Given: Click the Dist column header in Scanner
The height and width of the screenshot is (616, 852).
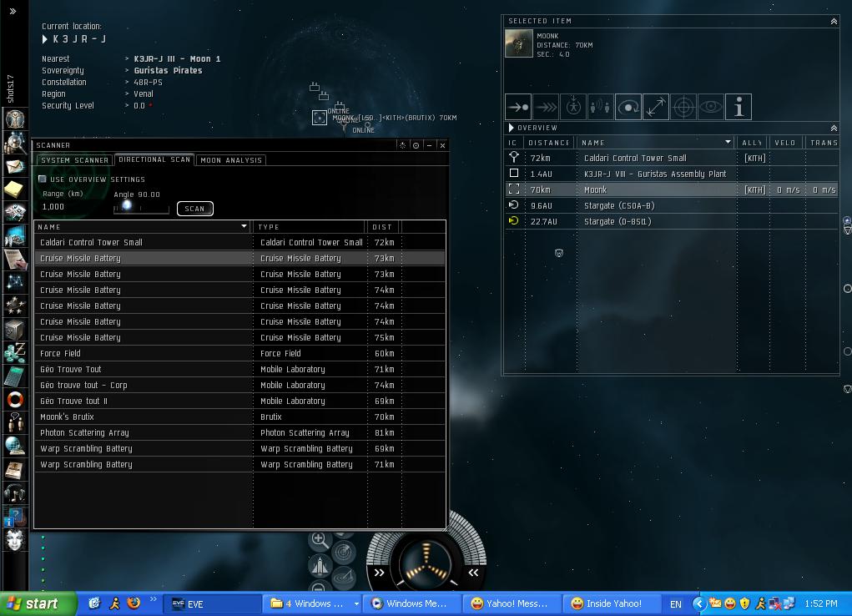Looking at the screenshot, I should pos(384,227).
